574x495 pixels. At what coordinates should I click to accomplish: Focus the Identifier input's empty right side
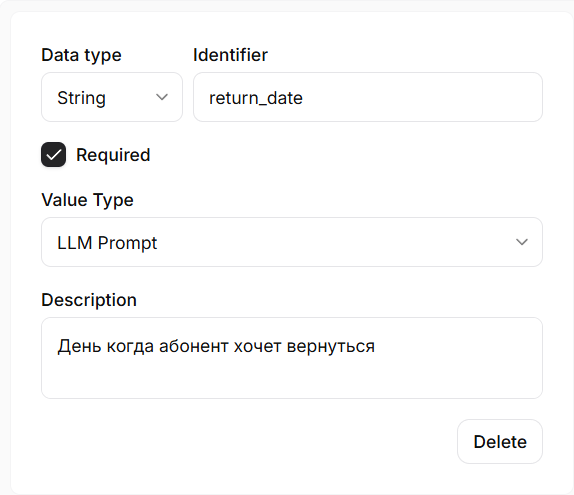[x=421, y=97]
